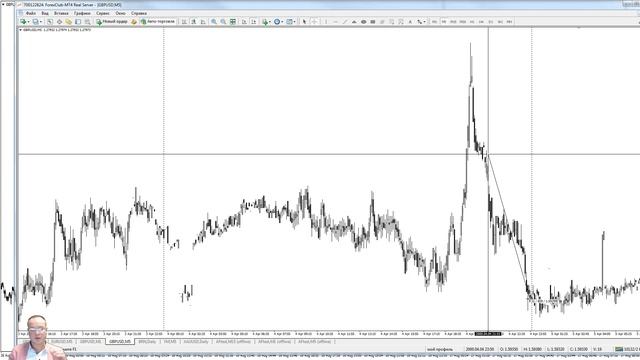
Task: Expand the Periods dropdown arrow
Action: 282,22
